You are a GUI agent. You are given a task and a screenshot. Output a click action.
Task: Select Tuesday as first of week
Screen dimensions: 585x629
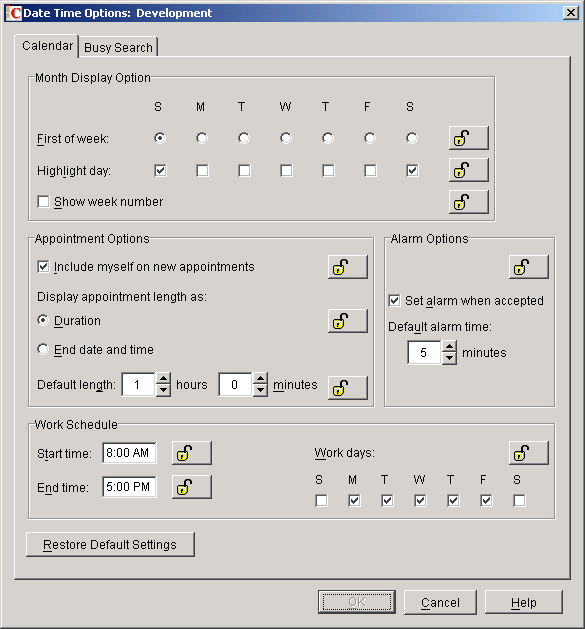coord(244,138)
